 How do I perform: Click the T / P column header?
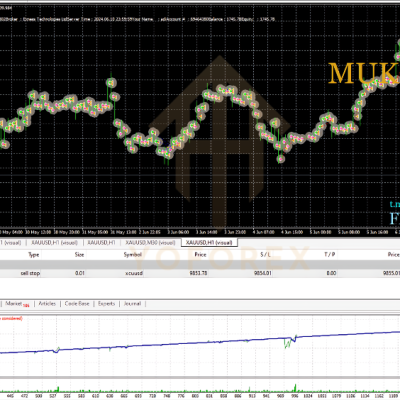(330, 255)
